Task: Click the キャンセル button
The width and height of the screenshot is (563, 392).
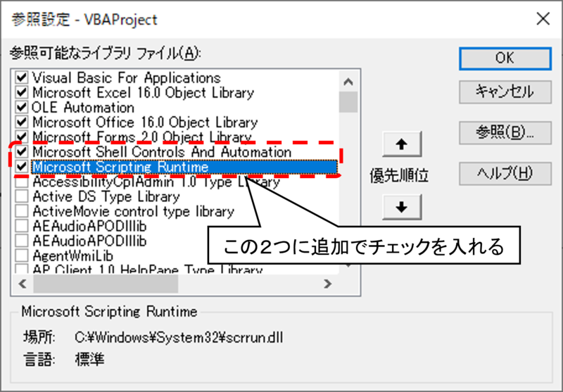Action: pyautogui.click(x=505, y=92)
